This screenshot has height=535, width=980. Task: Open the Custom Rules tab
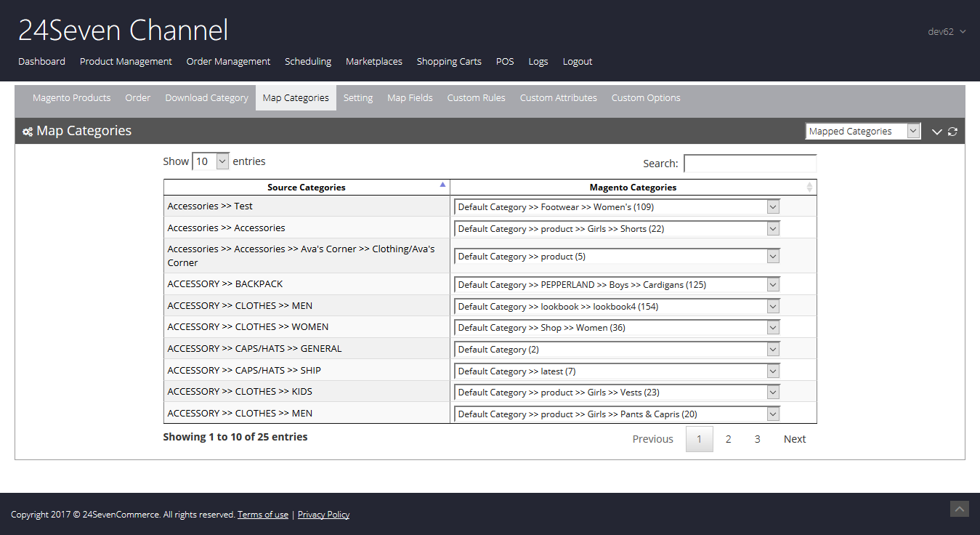476,98
